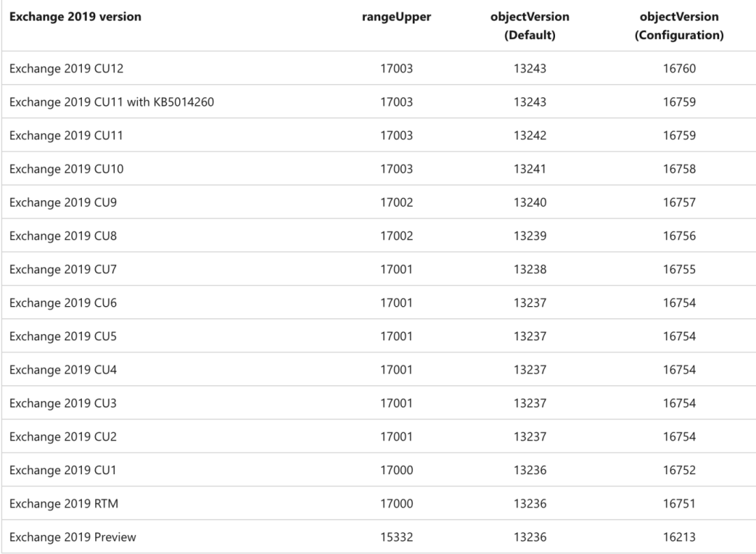The width and height of the screenshot is (756, 554).
Task: Select "Exchange 2019 CU11 with KB5014260" text
Action: coord(111,102)
